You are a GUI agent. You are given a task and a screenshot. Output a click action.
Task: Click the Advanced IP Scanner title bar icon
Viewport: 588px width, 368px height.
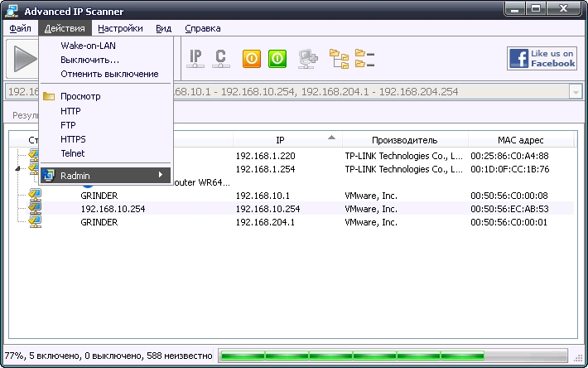[12, 12]
